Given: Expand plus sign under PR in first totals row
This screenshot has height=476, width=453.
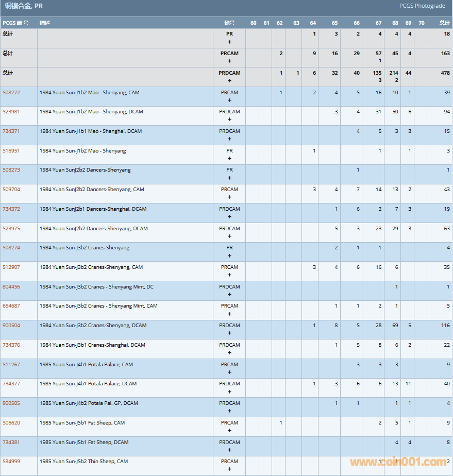Looking at the screenshot, I should click(x=229, y=42).
